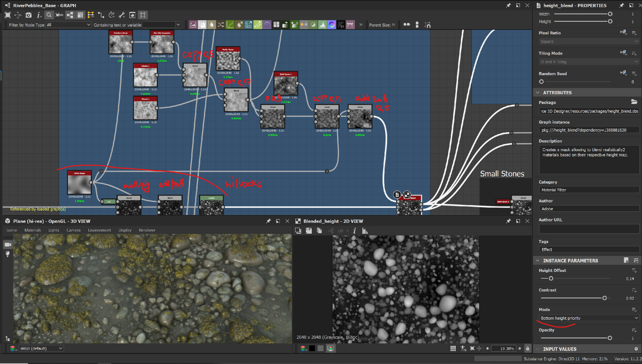Click the Tags field containing Effect
This screenshot has width=642, height=364.
pyautogui.click(x=589, y=249)
